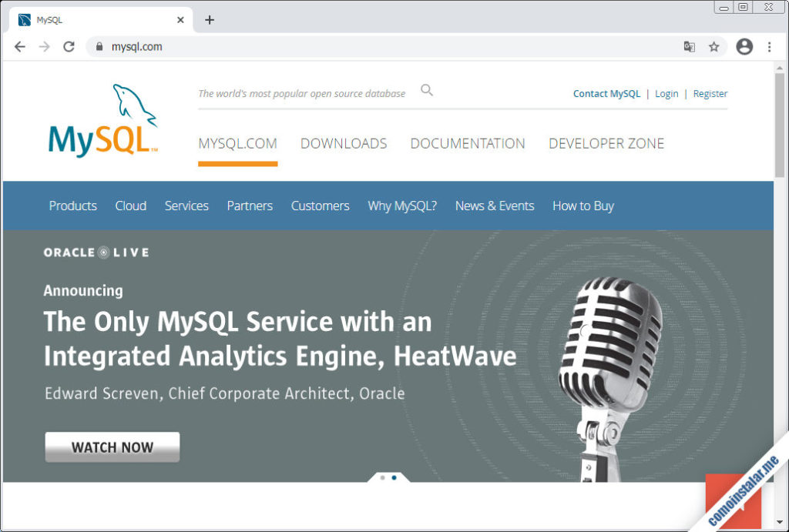Navigate back with the browser arrow
Image resolution: width=789 pixels, height=532 pixels.
(20, 47)
